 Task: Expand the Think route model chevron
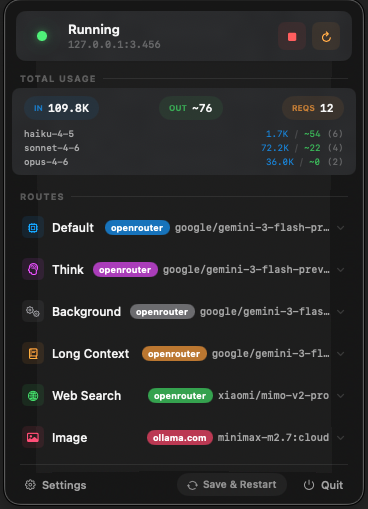tap(340, 270)
